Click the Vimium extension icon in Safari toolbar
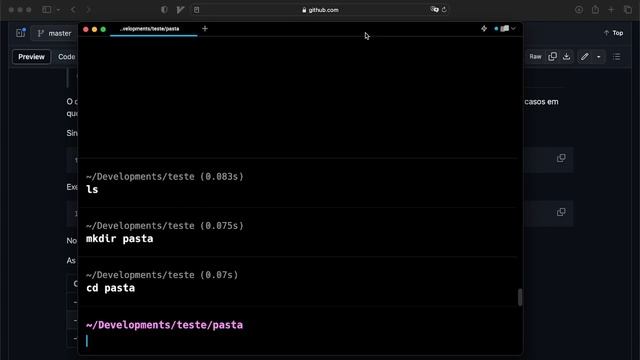Image resolution: width=640 pixels, height=360 pixels. click(x=180, y=9)
